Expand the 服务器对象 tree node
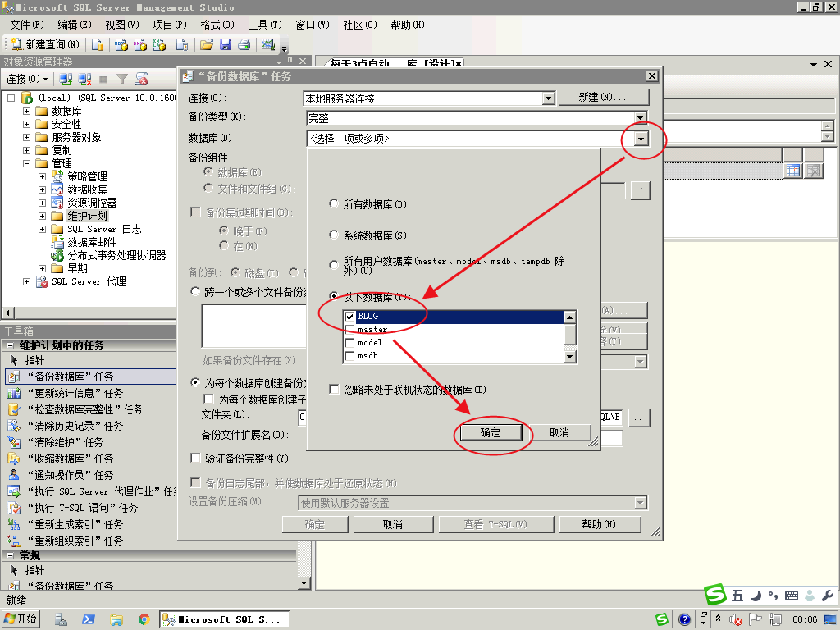This screenshot has height=630, width=840. [26, 137]
